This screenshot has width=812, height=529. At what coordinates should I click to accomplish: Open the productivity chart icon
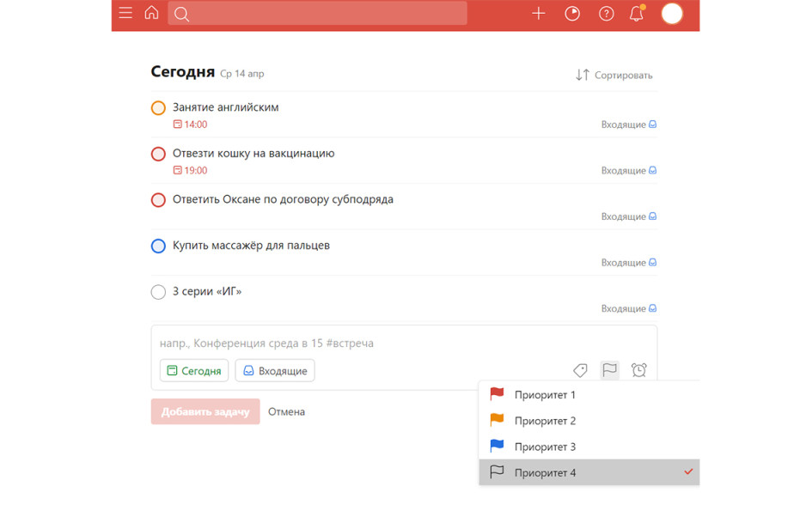[x=572, y=14]
